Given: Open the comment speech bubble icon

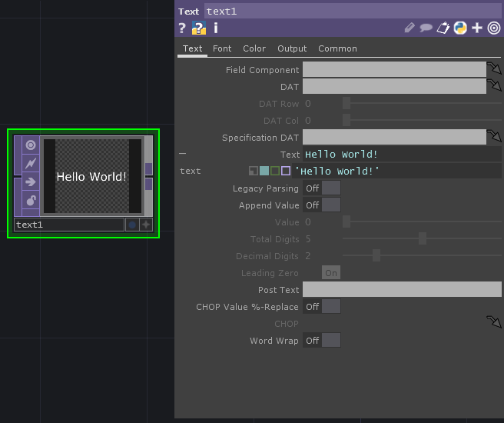Looking at the screenshot, I should 426,28.
